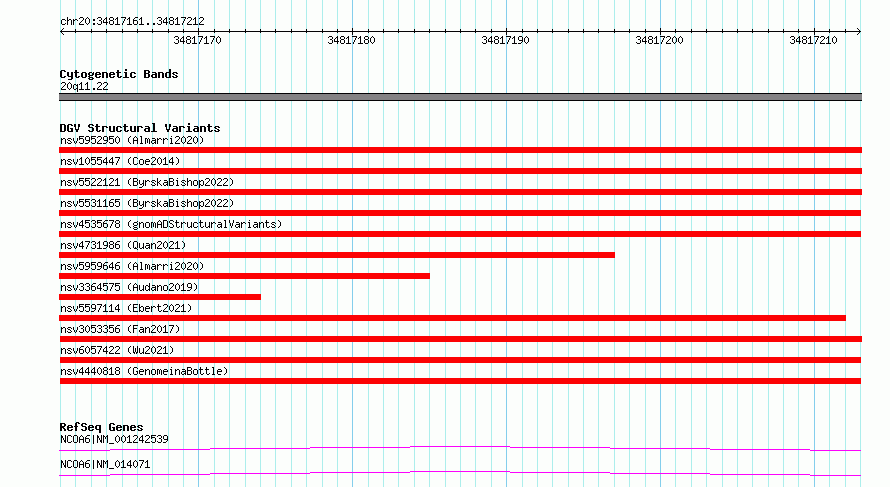Screen dimensions: 890x487
Task: Open variant nsv4440818 (GenomeinaBottle) label
Action: coord(144,371)
